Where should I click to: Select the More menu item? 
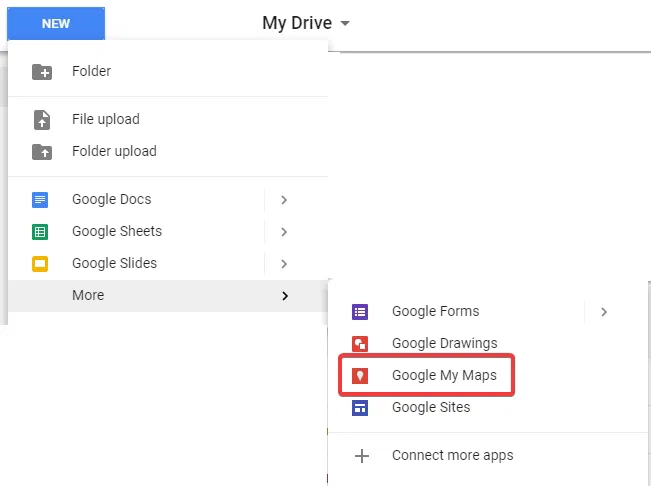88,295
